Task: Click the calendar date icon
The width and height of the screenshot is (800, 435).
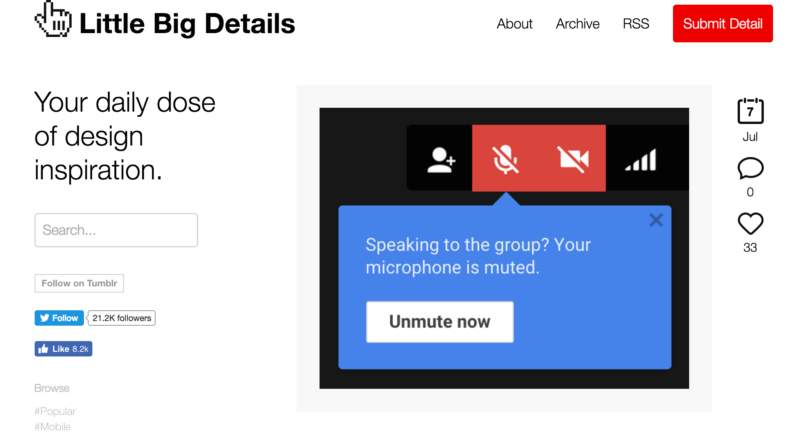Action: (750, 111)
